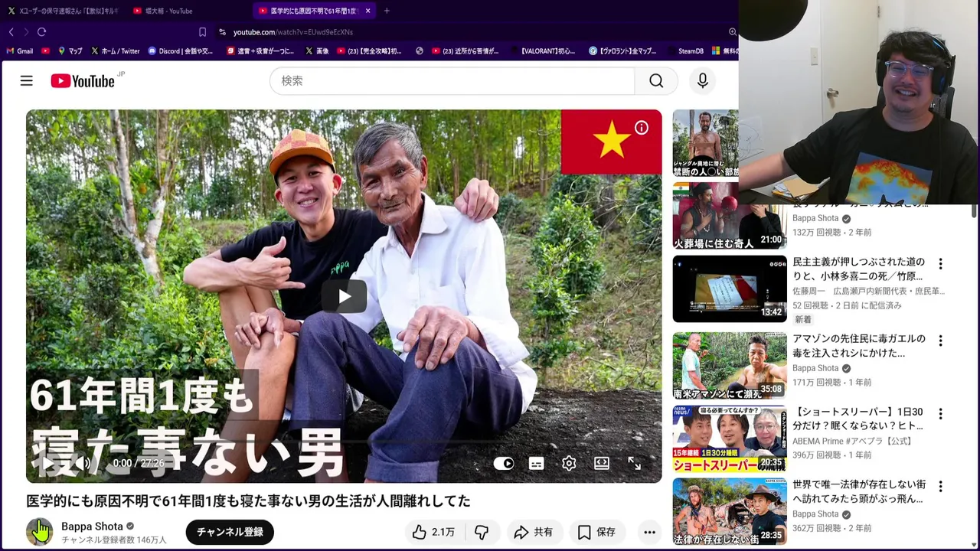
Task: Open title アマゾンの先住民に毒ガエルの
Action: pyautogui.click(x=858, y=346)
